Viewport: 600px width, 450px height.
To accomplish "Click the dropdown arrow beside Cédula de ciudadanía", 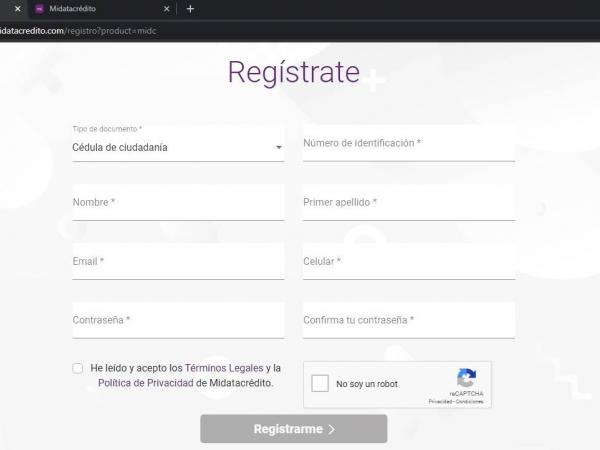I will 279,148.
